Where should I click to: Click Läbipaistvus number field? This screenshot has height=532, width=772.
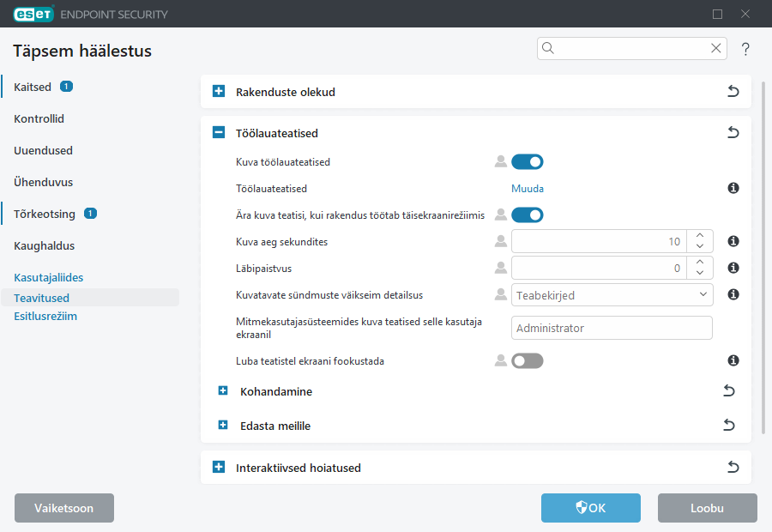tap(599, 268)
